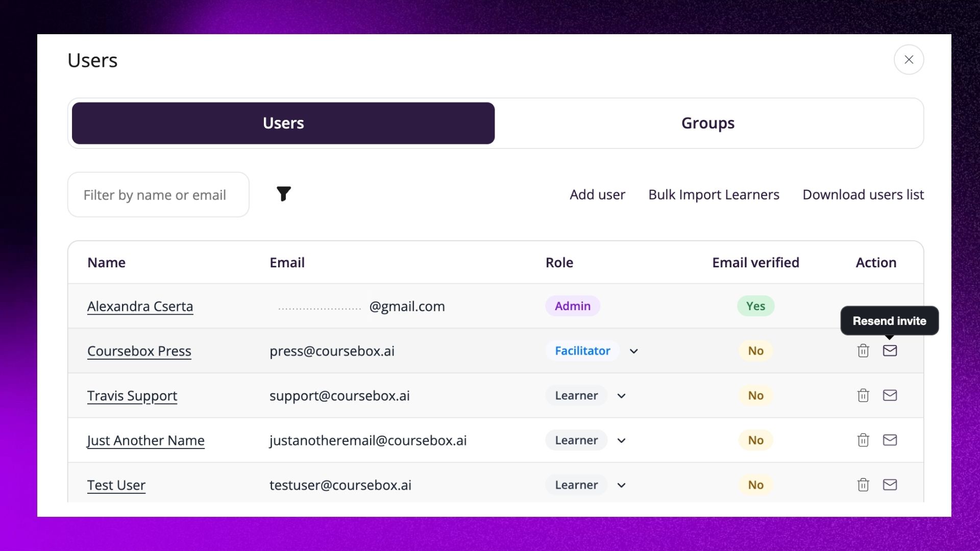
Task: Click Download users list
Action: coord(863,194)
